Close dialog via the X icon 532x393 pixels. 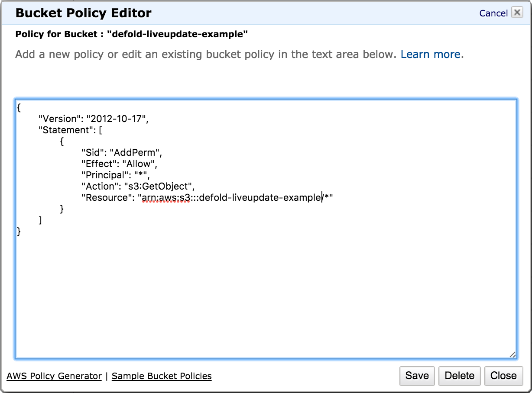point(517,13)
